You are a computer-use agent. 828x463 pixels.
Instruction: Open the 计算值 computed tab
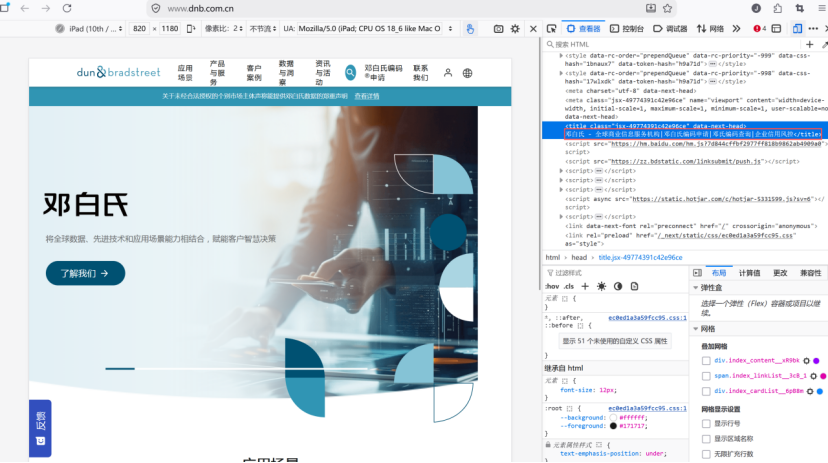749,273
